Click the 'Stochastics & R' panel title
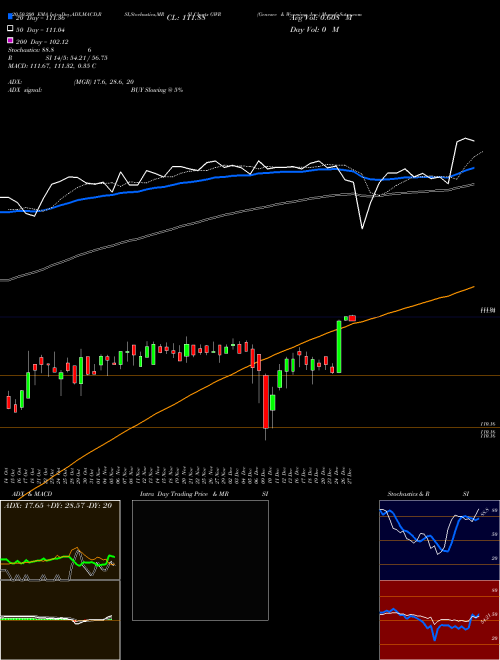500x660 pixels. (408, 494)
